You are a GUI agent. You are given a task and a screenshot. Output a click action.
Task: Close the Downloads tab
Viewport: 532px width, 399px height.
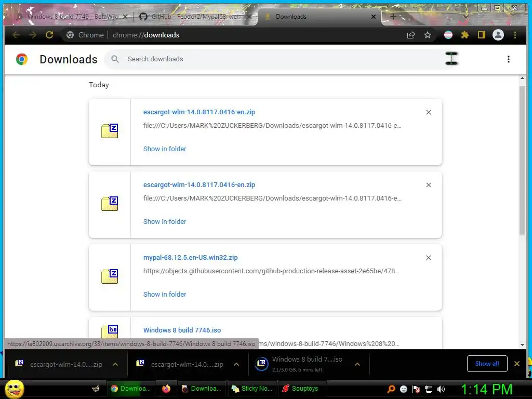tap(373, 16)
